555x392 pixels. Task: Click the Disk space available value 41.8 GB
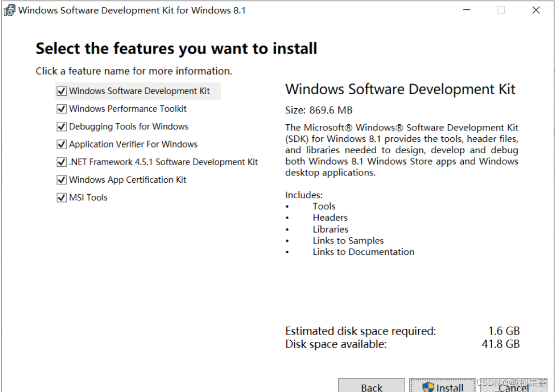[x=501, y=344]
